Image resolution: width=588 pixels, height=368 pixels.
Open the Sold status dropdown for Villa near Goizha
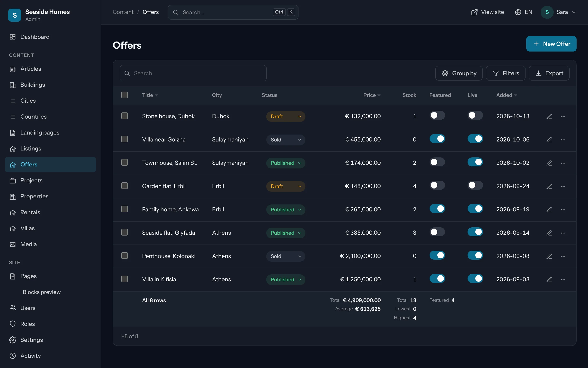(286, 140)
